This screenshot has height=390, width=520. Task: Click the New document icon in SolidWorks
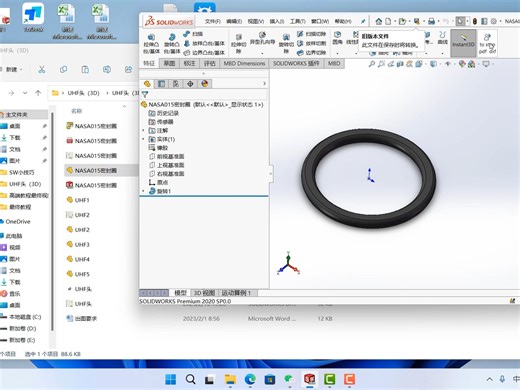coord(388,21)
